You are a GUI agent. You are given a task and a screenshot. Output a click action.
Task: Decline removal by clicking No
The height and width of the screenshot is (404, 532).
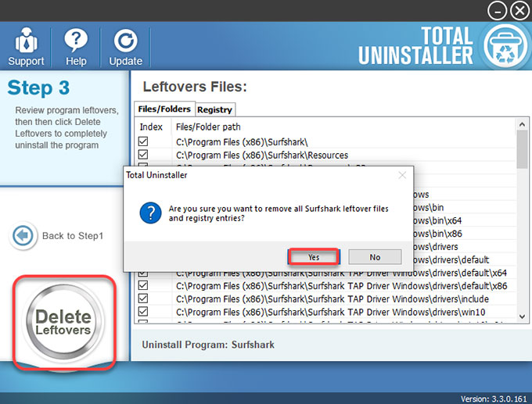[x=375, y=257]
